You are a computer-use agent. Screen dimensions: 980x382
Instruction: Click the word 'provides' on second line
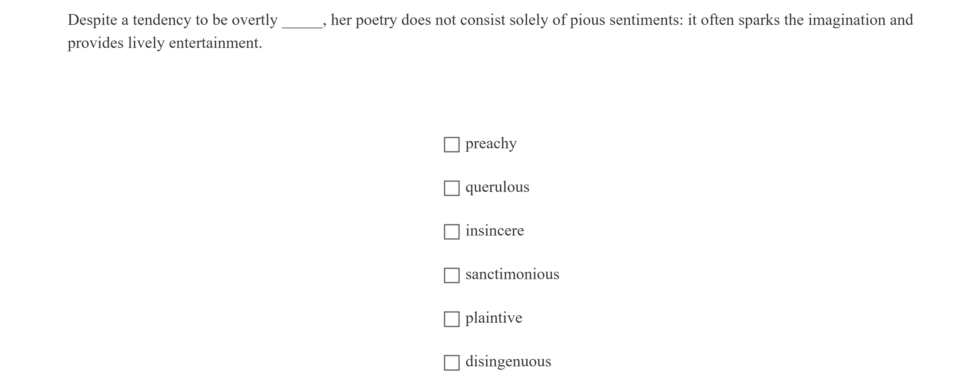tap(95, 43)
